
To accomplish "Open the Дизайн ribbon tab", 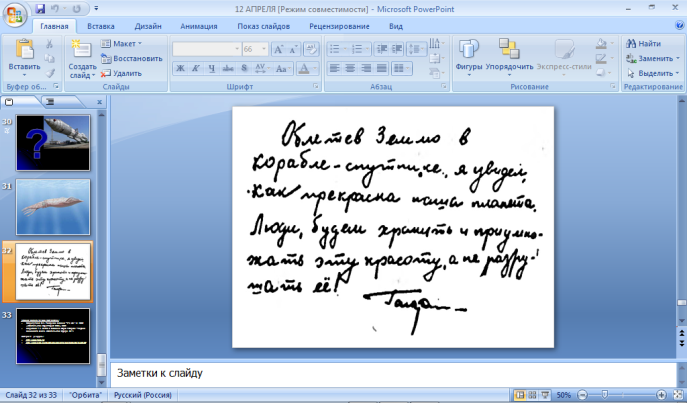I will pos(148,26).
